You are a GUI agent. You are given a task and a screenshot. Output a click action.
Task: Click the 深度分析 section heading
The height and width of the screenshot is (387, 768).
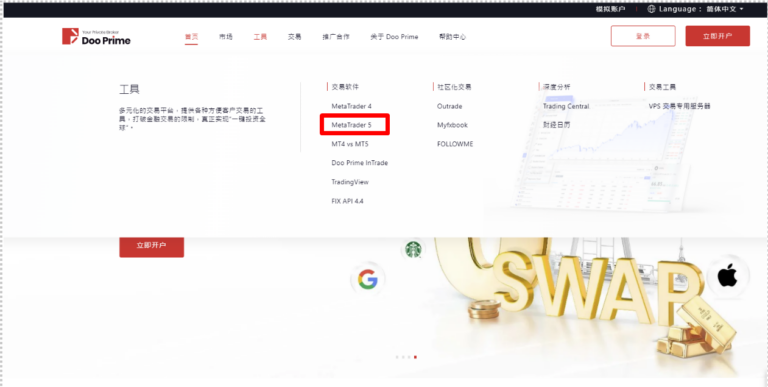point(556,87)
